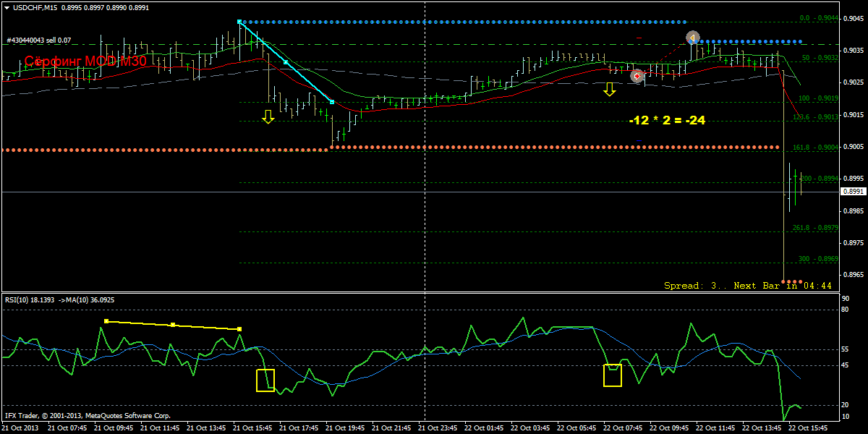Screen dimensions: 868x434
Task: Click time axis label 21 Oct 23:45
Action: (x=439, y=428)
